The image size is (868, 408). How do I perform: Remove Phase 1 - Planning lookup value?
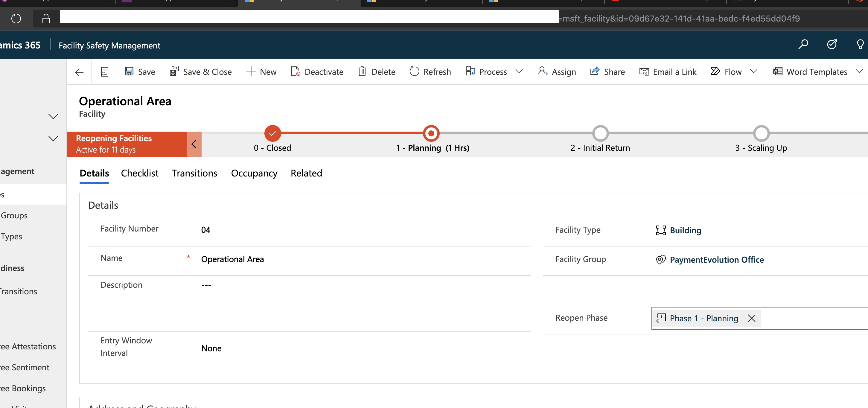(x=751, y=318)
